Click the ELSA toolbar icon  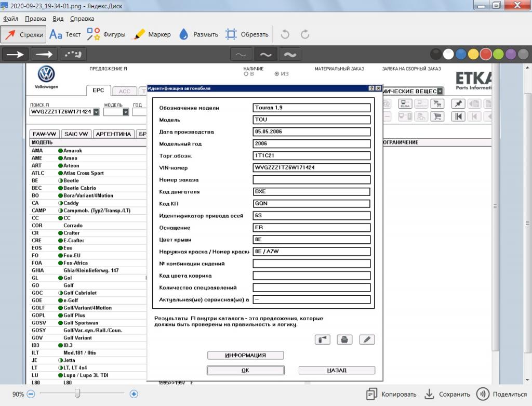pos(405,103)
